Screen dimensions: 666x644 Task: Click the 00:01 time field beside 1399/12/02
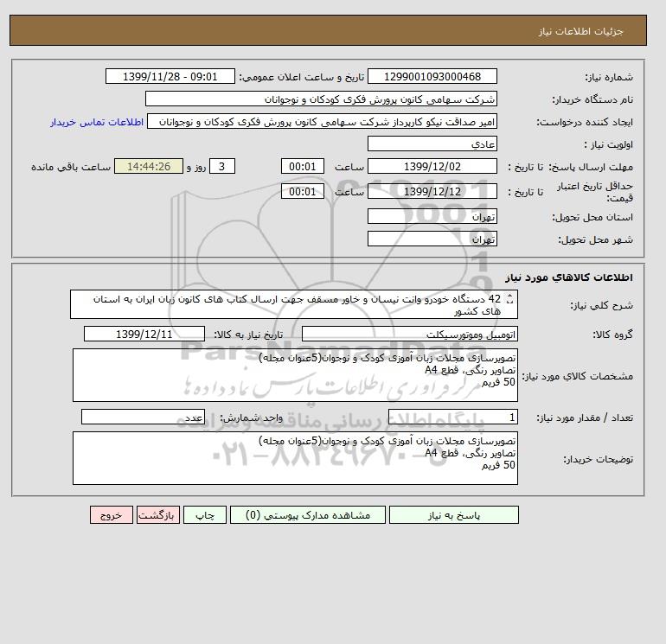pos(303,167)
